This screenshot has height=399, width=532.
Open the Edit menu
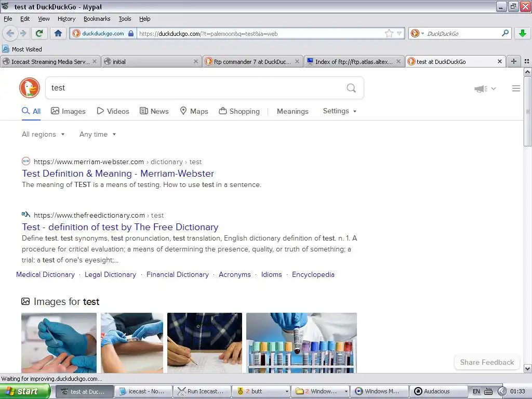tap(25, 19)
